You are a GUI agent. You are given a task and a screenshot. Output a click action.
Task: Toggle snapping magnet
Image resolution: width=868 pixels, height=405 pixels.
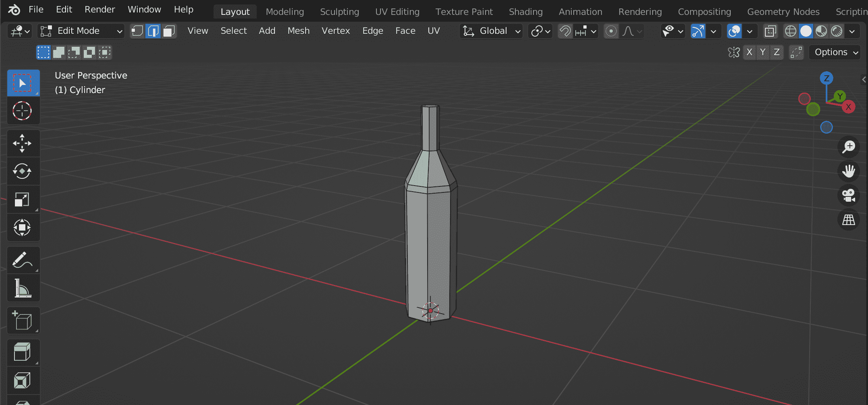coord(565,31)
